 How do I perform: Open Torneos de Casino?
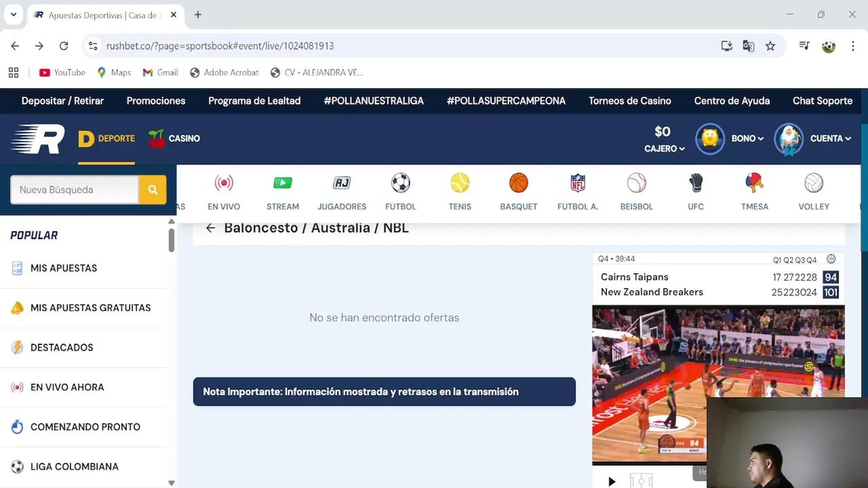630,101
